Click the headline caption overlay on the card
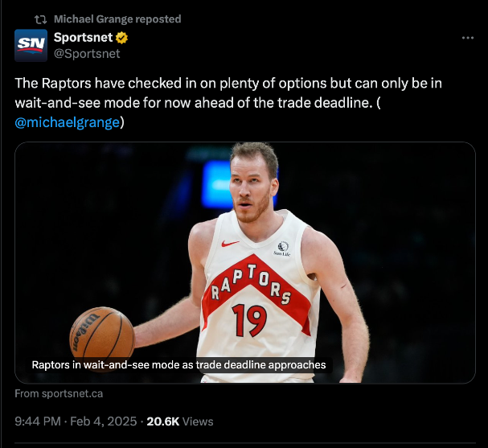The width and height of the screenshot is (488, 448). (178, 364)
